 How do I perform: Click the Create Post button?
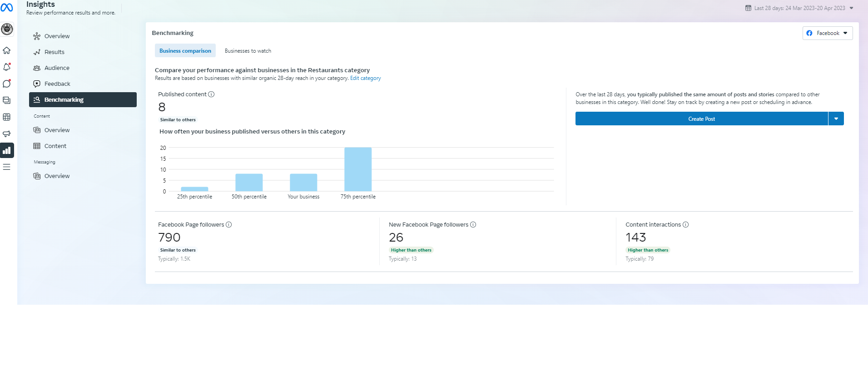(701, 119)
